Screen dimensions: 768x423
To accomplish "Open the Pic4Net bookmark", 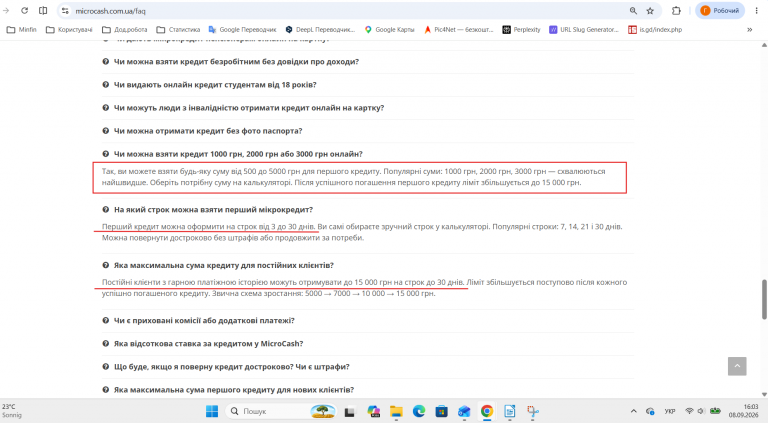I will point(458,30).
